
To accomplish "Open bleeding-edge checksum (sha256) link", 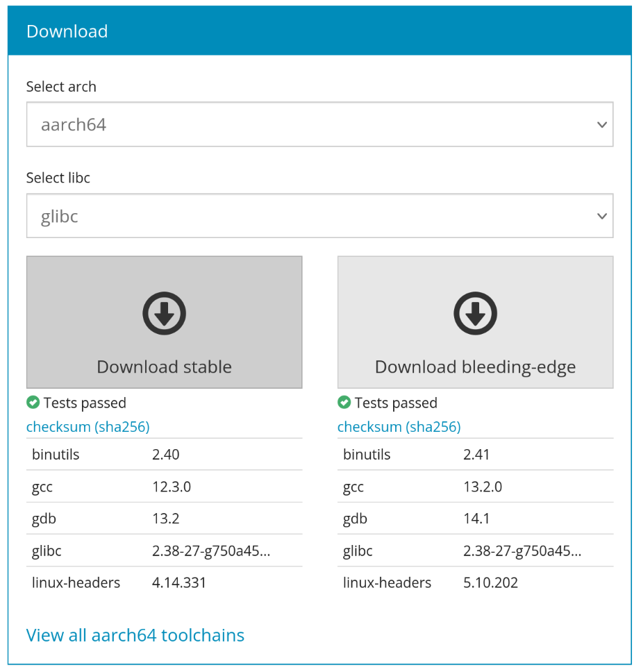I will click(x=399, y=427).
